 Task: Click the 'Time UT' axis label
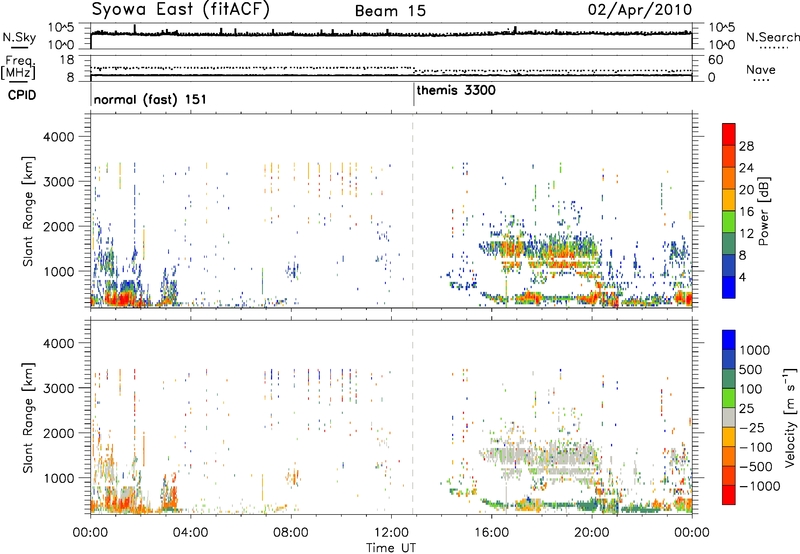tap(391, 548)
